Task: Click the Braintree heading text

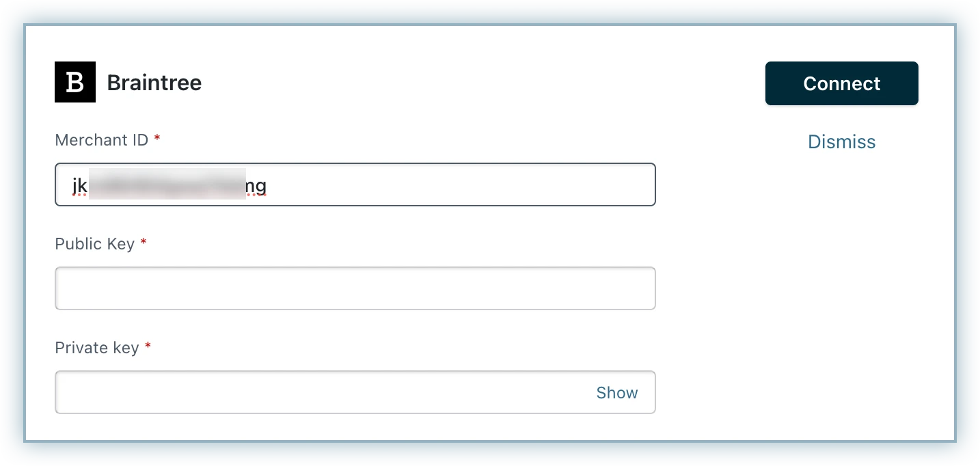Action: click(154, 83)
